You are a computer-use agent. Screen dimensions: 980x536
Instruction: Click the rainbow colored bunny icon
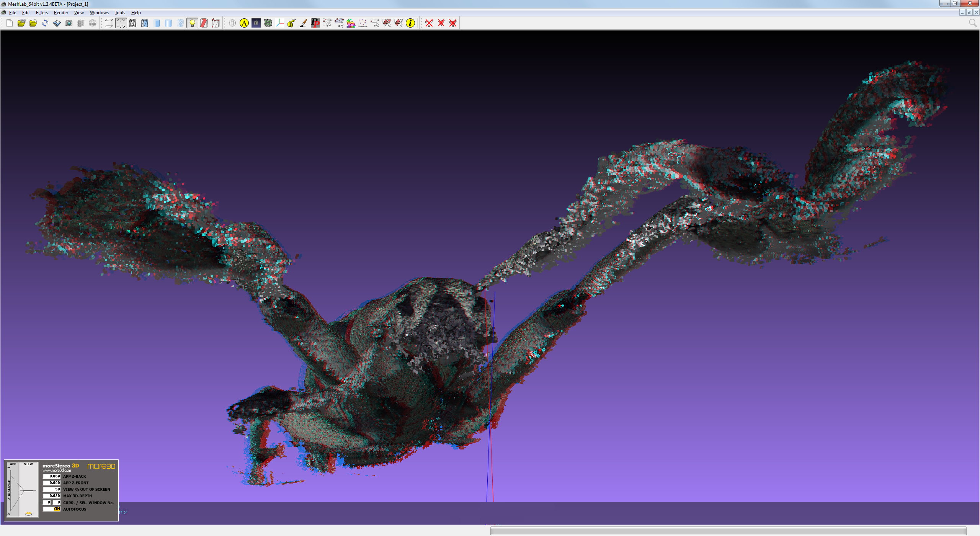(x=351, y=23)
